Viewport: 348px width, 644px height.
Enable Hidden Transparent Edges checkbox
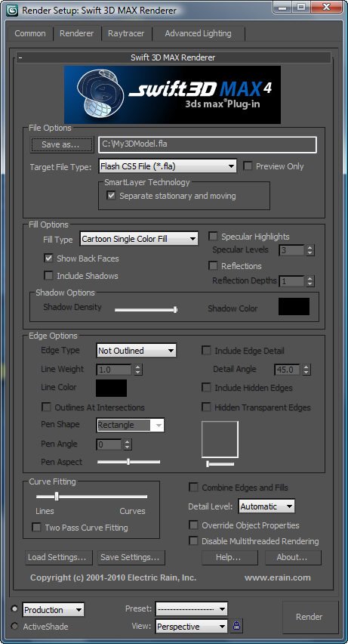(206, 407)
